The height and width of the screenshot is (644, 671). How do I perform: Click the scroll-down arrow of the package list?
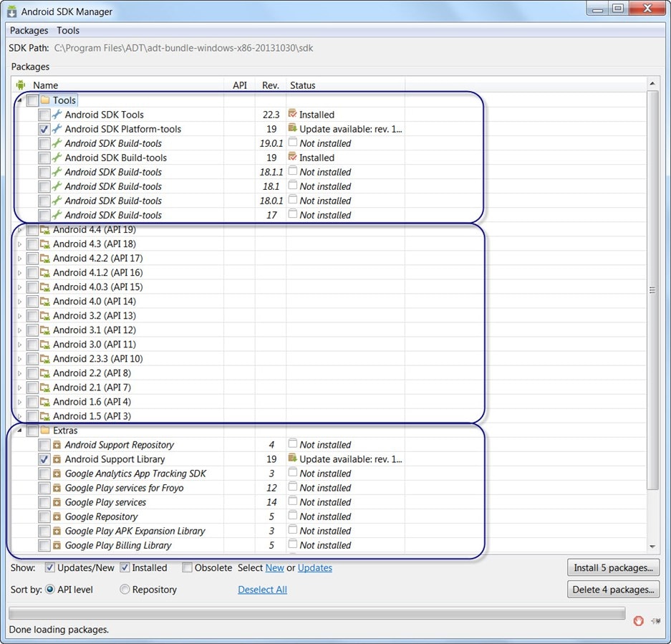click(x=652, y=547)
